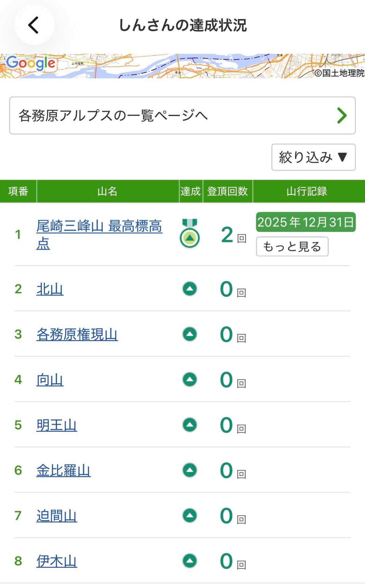Click the mountain icon beside 迫間山

coord(190,515)
